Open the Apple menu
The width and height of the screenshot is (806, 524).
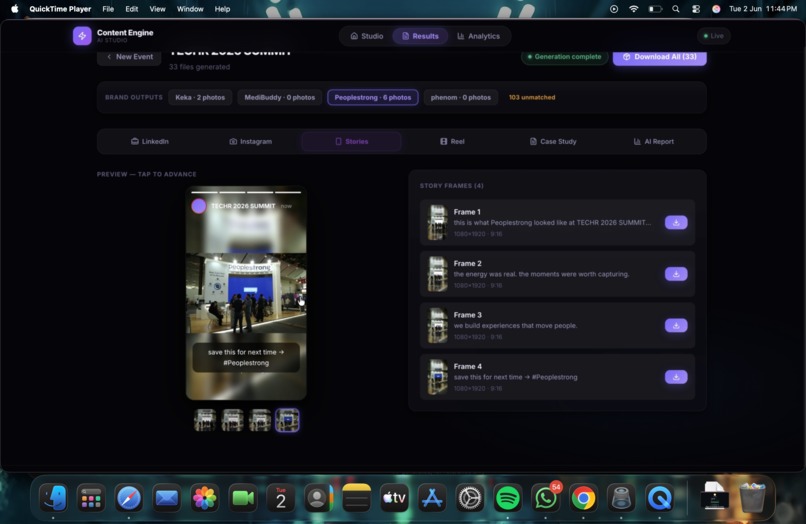[14, 9]
